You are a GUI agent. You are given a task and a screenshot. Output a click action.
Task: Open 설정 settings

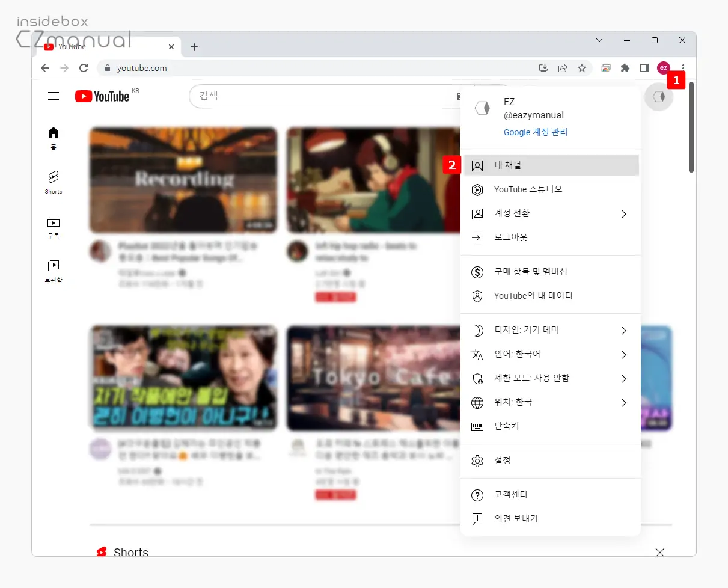click(x=551, y=461)
